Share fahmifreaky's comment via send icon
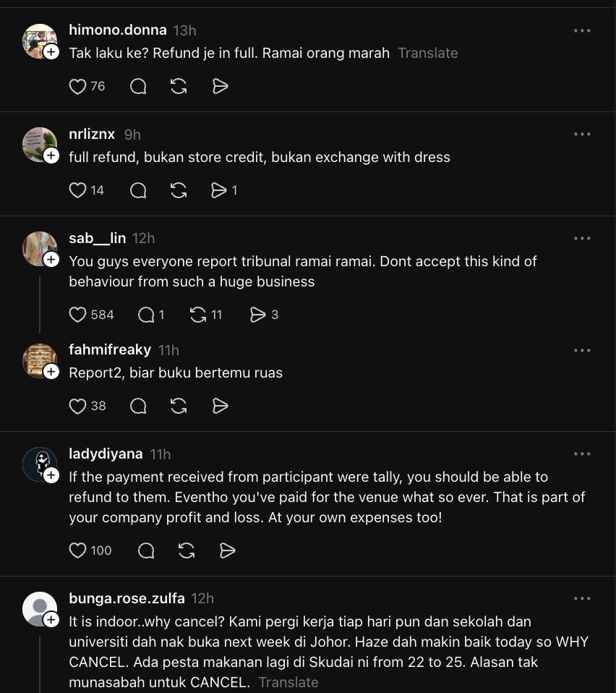Image resolution: width=616 pixels, height=693 pixels. 220,406
